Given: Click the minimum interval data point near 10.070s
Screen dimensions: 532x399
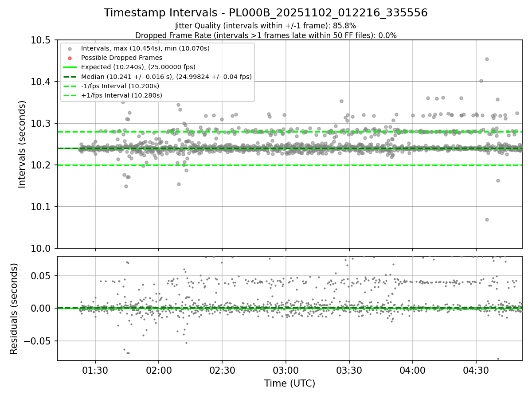Looking at the screenshot, I should pos(487,219).
